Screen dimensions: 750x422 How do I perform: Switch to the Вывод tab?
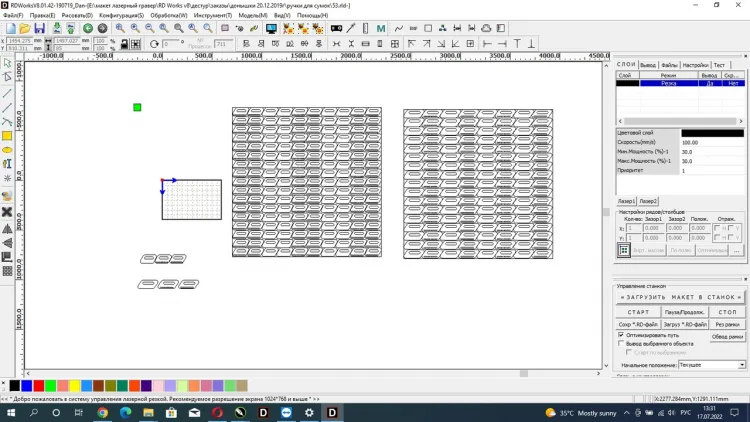point(648,65)
